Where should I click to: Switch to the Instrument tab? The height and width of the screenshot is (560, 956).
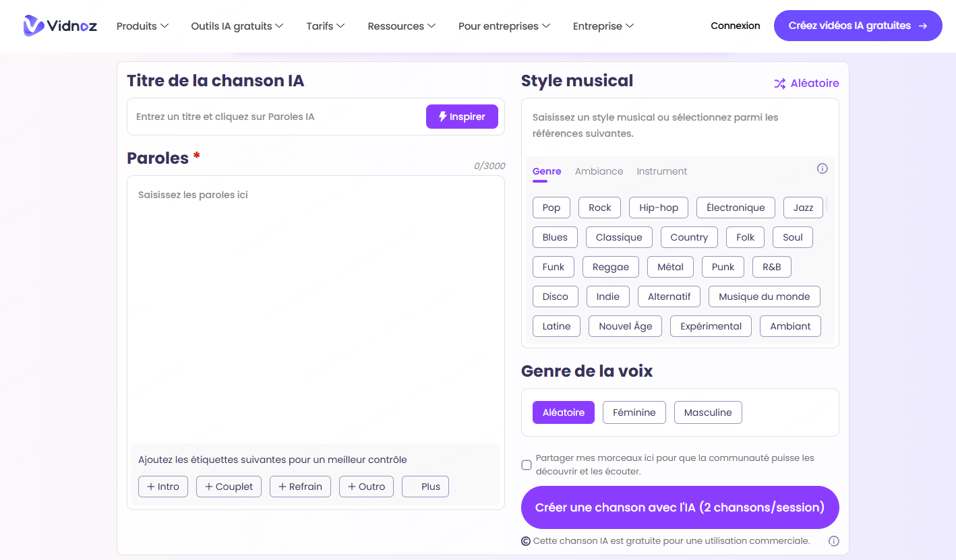tap(662, 171)
